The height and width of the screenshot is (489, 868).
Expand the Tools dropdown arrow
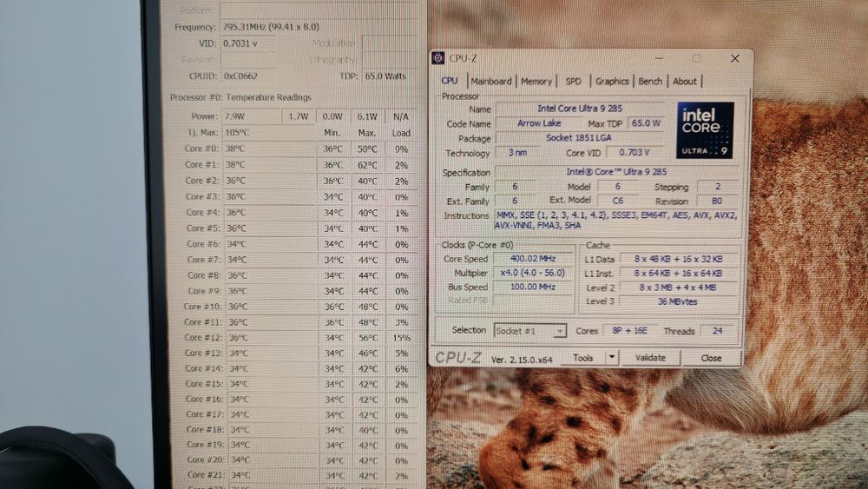pyautogui.click(x=612, y=358)
